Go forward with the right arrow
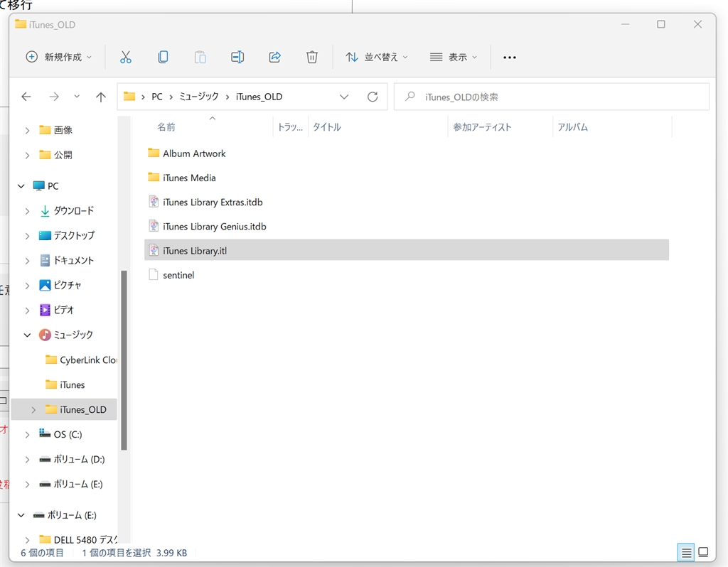 (x=54, y=97)
